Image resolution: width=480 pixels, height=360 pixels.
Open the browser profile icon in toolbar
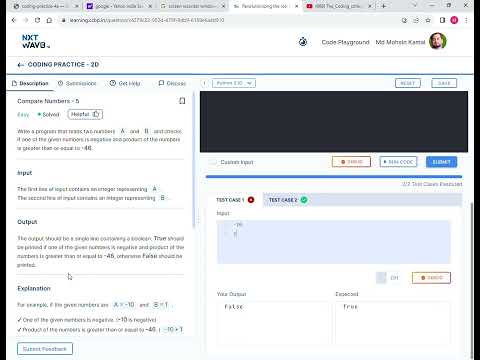(x=454, y=20)
